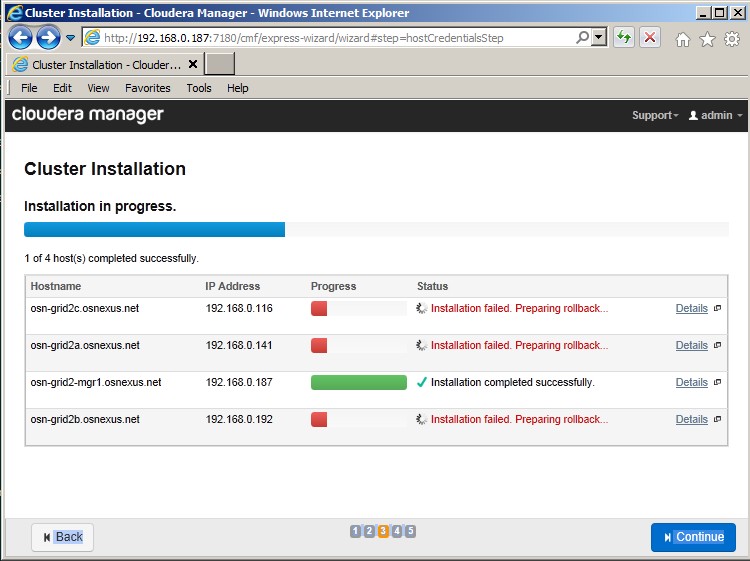Screen dimensions: 750x561
Task: Click '1 of 4 host(s) completed successfully' text
Action: coord(111,259)
